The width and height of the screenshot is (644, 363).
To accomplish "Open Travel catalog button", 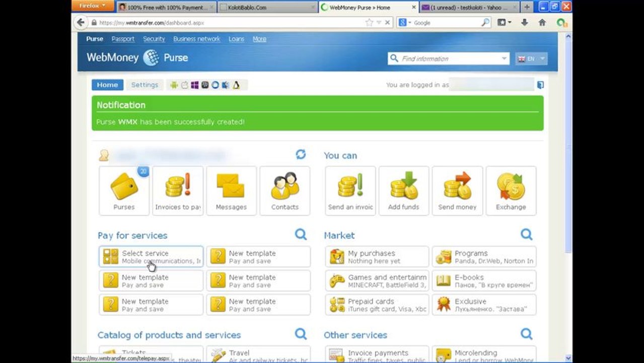I will (x=258, y=354).
